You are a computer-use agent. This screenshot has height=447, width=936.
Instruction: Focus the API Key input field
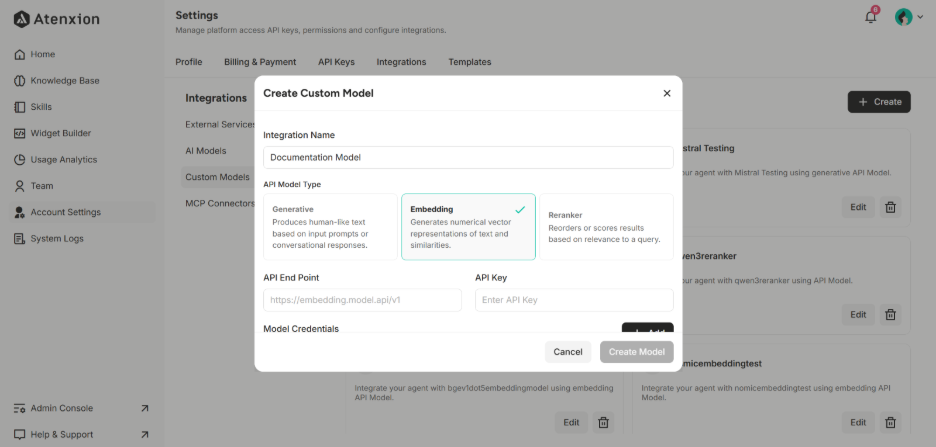(x=574, y=300)
